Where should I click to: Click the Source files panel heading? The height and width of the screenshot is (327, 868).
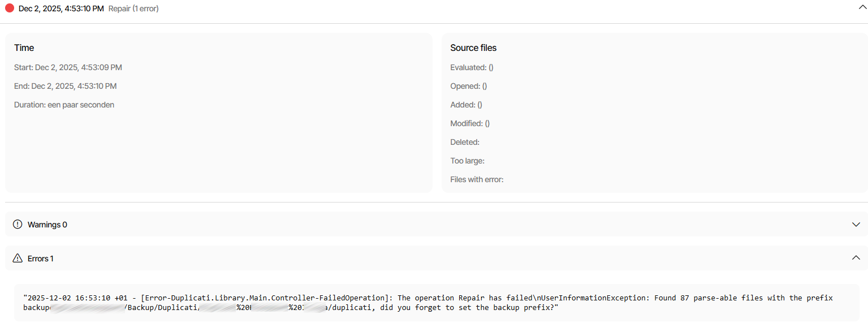click(473, 48)
